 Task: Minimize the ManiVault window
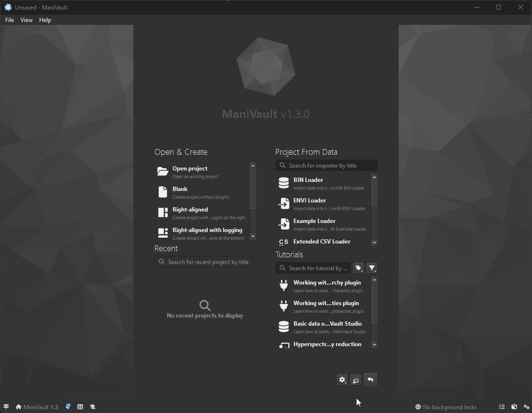tap(477, 7)
